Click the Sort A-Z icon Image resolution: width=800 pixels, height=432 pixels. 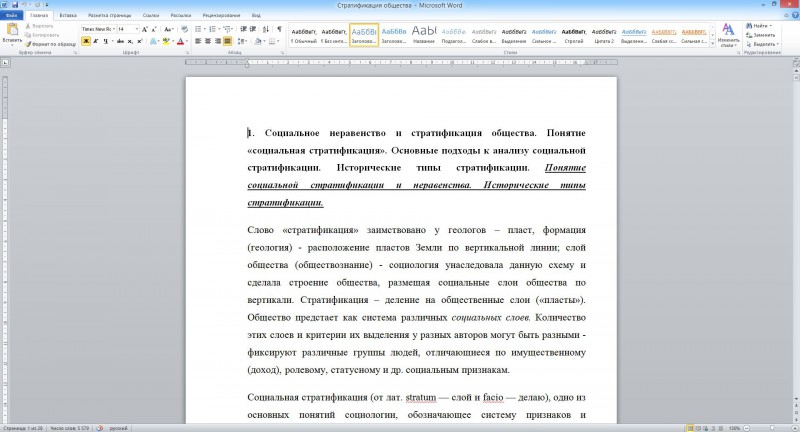pos(266,29)
